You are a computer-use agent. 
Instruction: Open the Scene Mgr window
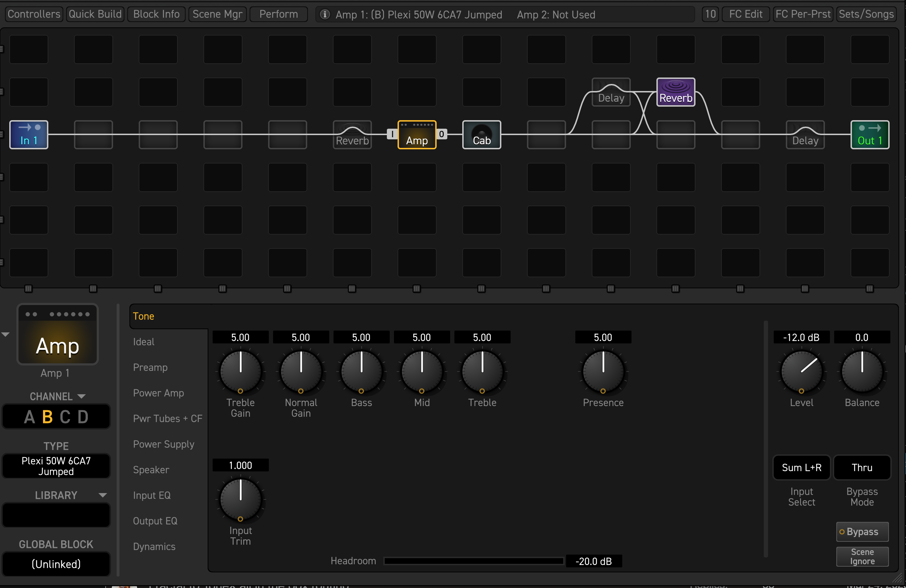click(217, 15)
